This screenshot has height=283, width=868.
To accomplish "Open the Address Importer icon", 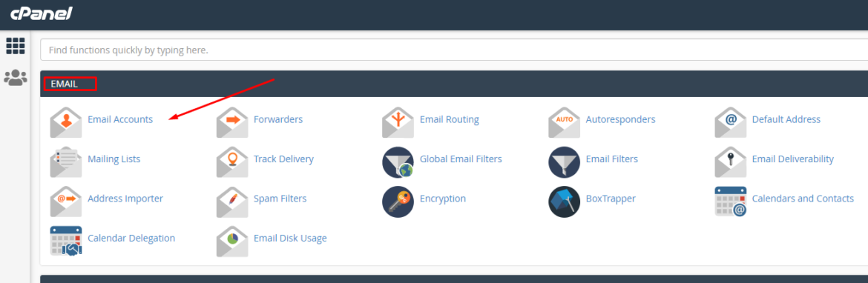I will coord(66,202).
